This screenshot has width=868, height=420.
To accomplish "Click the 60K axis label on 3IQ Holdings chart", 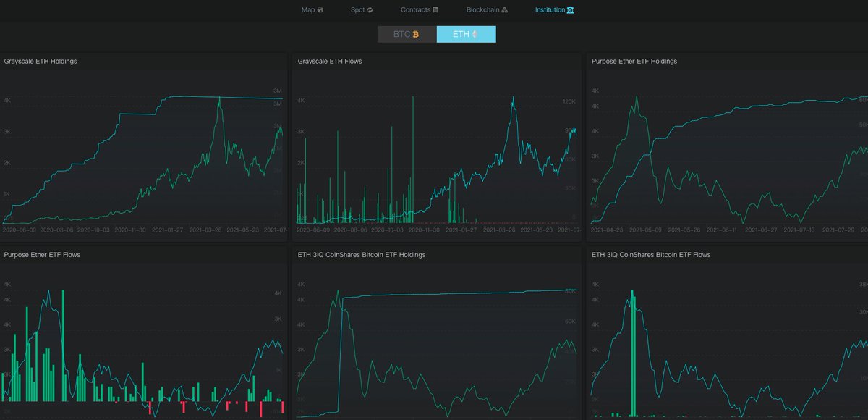I will click(571, 321).
